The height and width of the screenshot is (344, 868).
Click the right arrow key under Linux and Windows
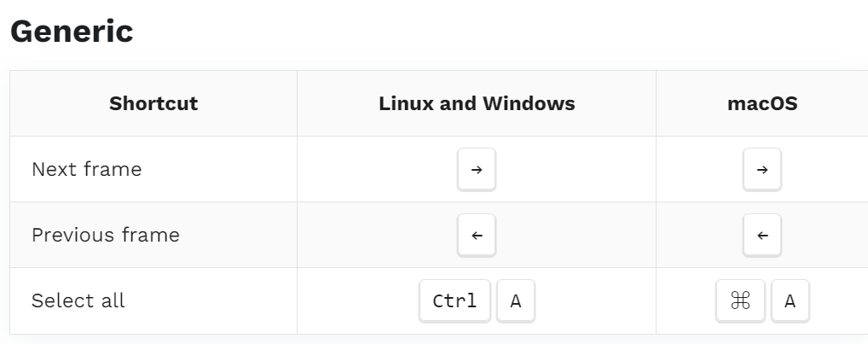tap(476, 169)
